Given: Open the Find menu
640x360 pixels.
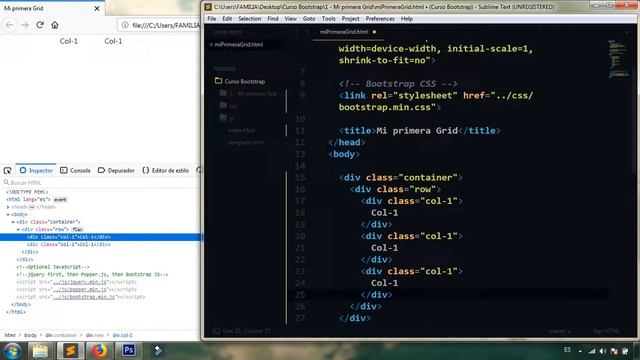Looking at the screenshot, I should [273, 19].
